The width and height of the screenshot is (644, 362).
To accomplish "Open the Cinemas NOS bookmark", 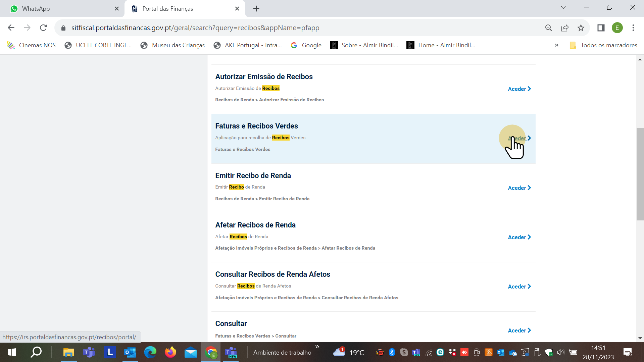I will 32,45.
